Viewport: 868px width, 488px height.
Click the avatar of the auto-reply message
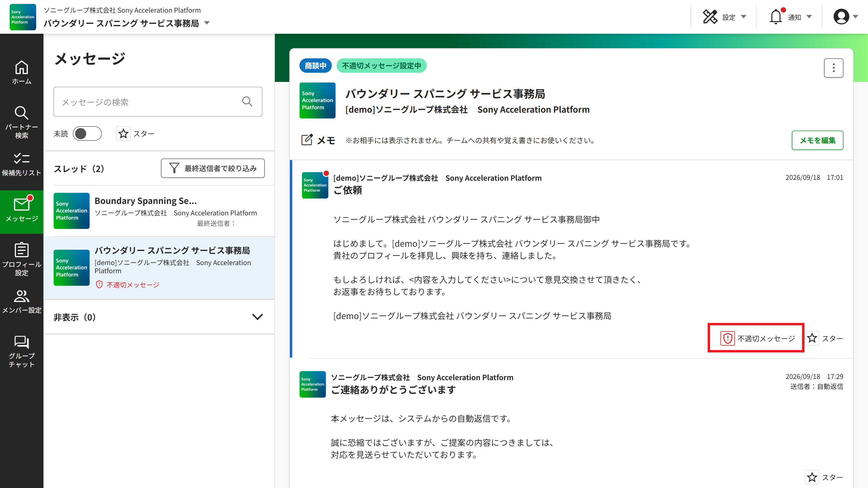click(x=313, y=384)
